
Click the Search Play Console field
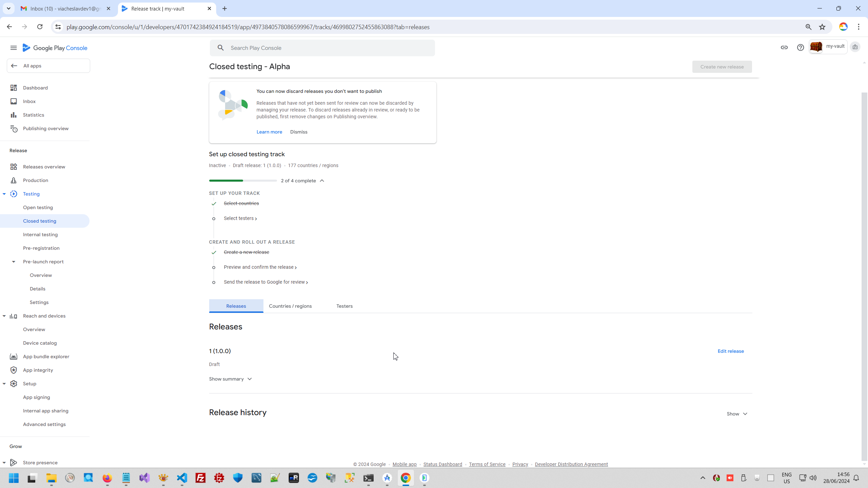pyautogui.click(x=322, y=48)
